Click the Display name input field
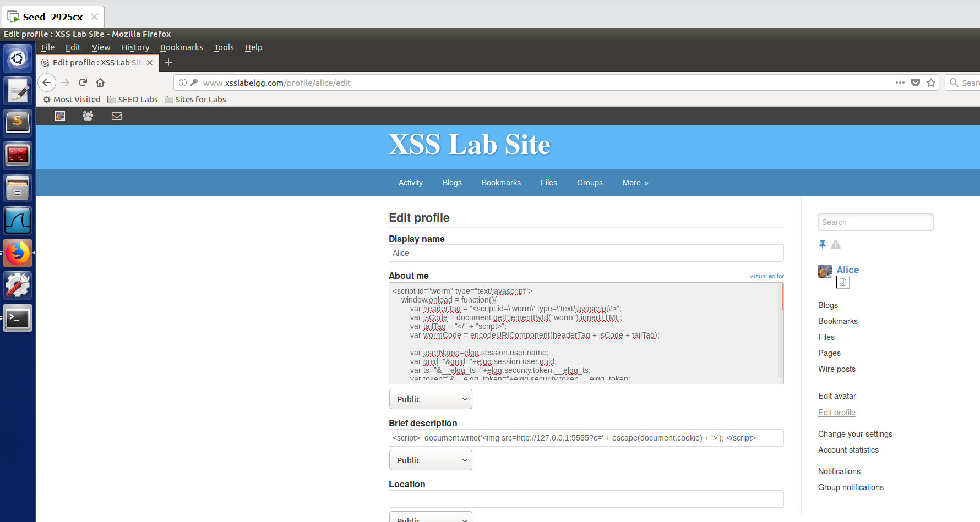This screenshot has width=980, height=522. tap(586, 253)
